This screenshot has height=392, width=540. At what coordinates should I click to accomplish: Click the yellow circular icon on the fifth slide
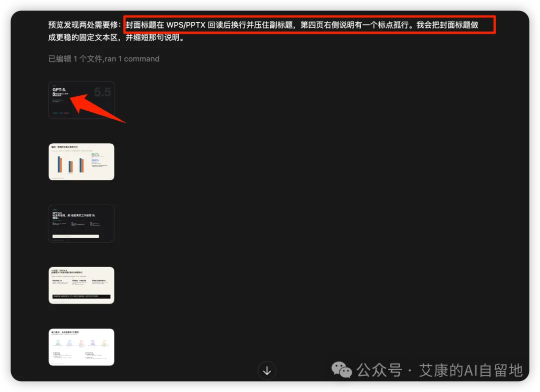tap(104, 343)
